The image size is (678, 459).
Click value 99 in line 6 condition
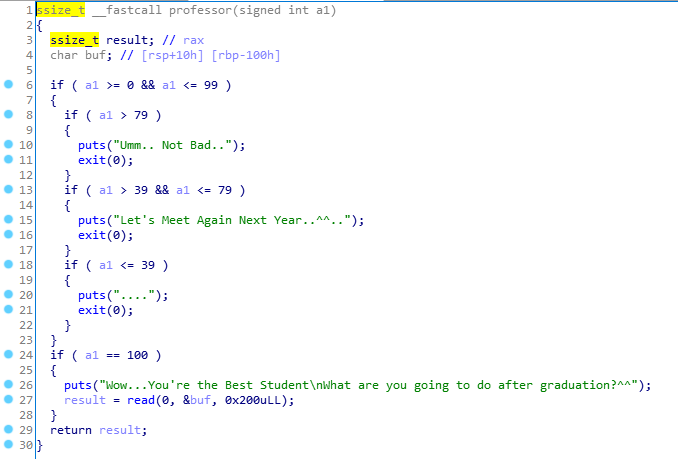click(211, 85)
